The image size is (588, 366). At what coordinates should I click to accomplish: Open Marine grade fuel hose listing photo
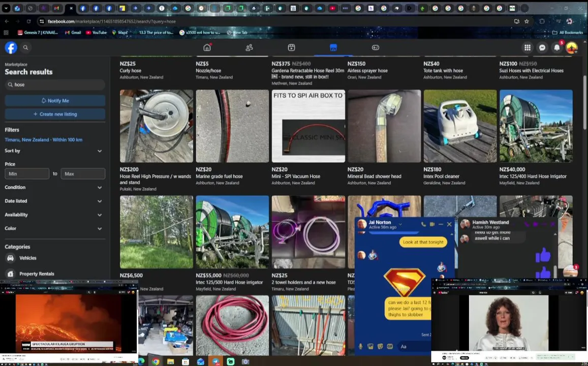pyautogui.click(x=232, y=126)
